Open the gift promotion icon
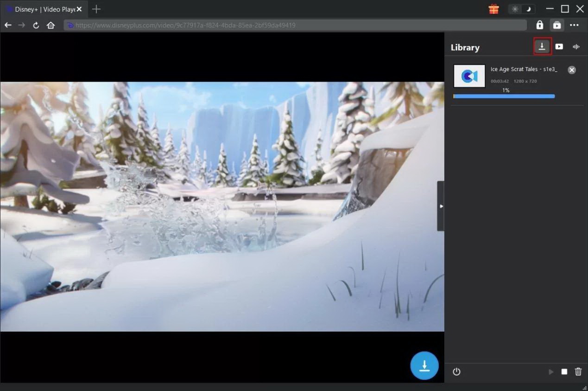This screenshot has height=391, width=588. click(493, 9)
